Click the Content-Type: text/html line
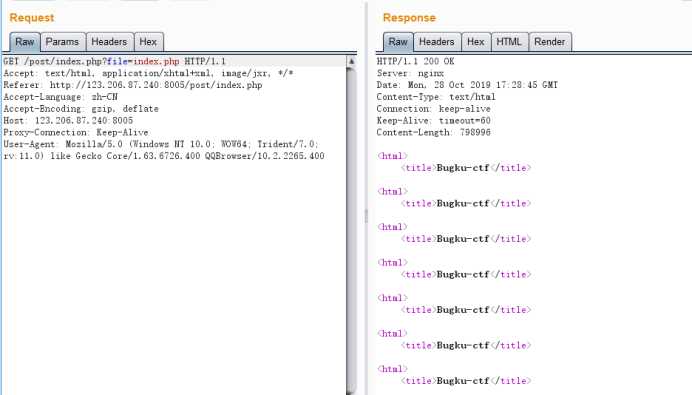 [x=436, y=97]
